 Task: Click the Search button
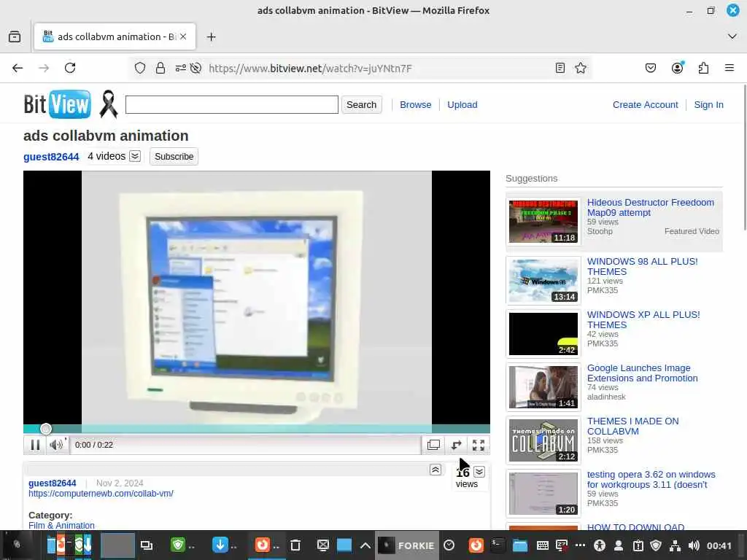pos(361,105)
